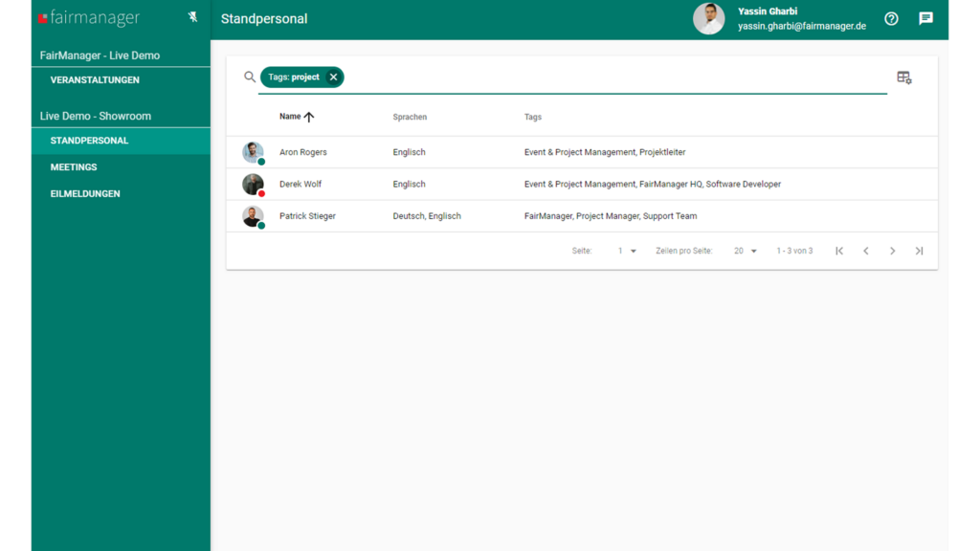This screenshot has width=980, height=551.
Task: Open Meetings in sidebar
Action: click(74, 167)
